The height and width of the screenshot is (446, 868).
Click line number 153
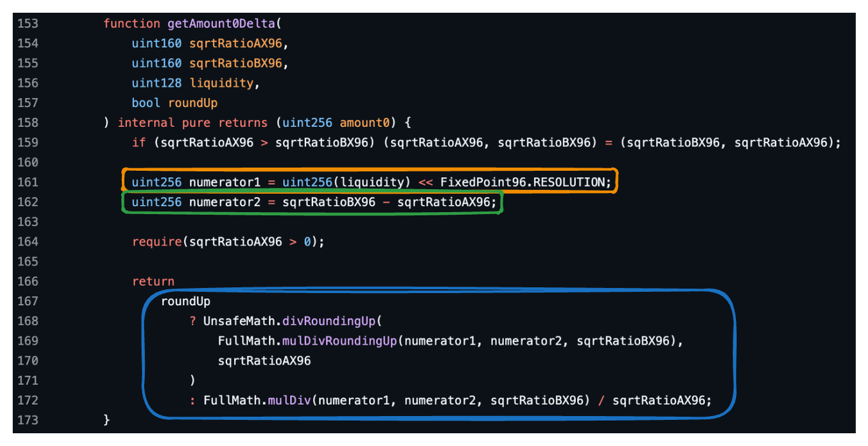click(x=27, y=24)
